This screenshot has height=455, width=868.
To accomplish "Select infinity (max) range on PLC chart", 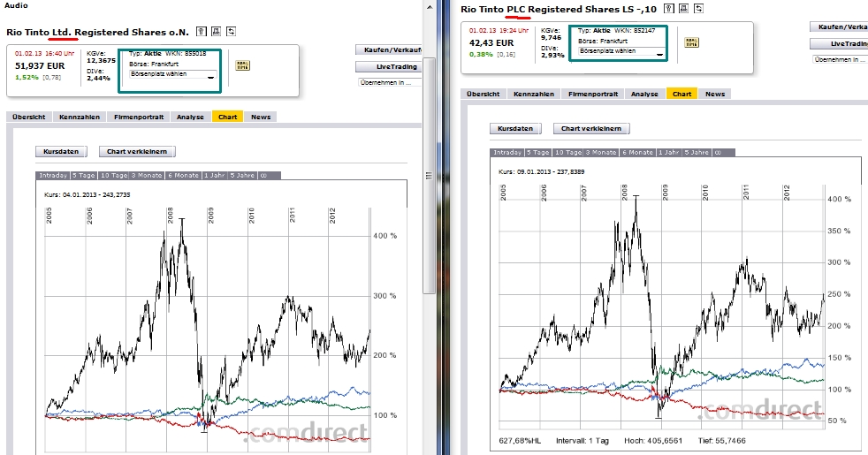I will 719,152.
